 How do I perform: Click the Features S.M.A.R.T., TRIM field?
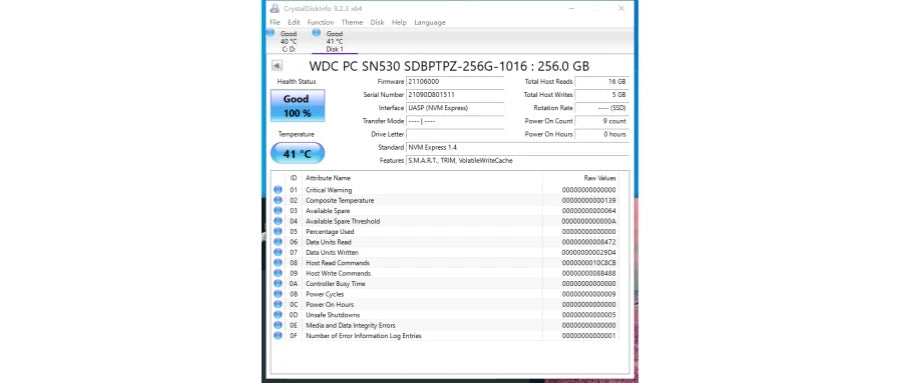pos(517,161)
